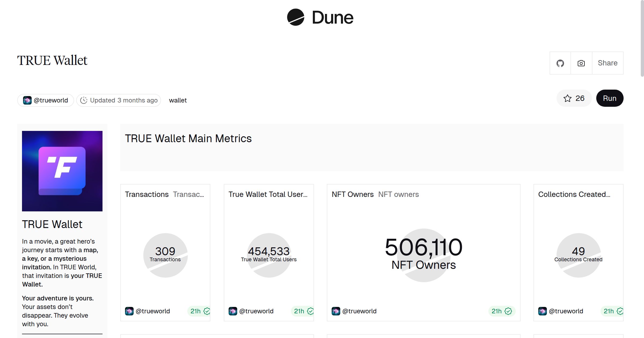
Task: Click the NFT Owners query title
Action: pos(353,194)
